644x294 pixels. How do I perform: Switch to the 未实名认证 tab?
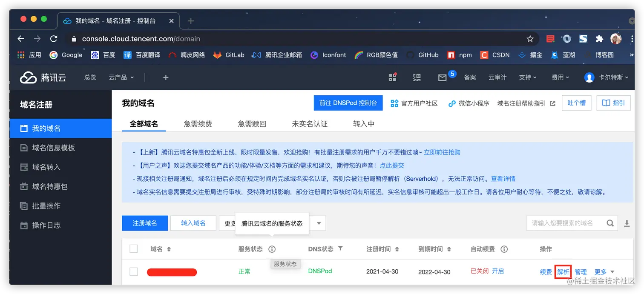310,124
